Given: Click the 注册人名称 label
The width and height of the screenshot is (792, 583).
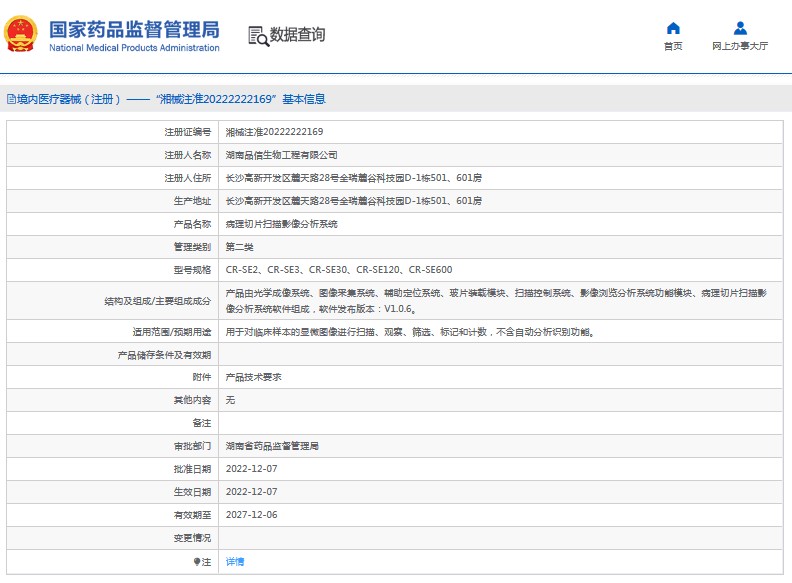Looking at the screenshot, I should (187, 155).
